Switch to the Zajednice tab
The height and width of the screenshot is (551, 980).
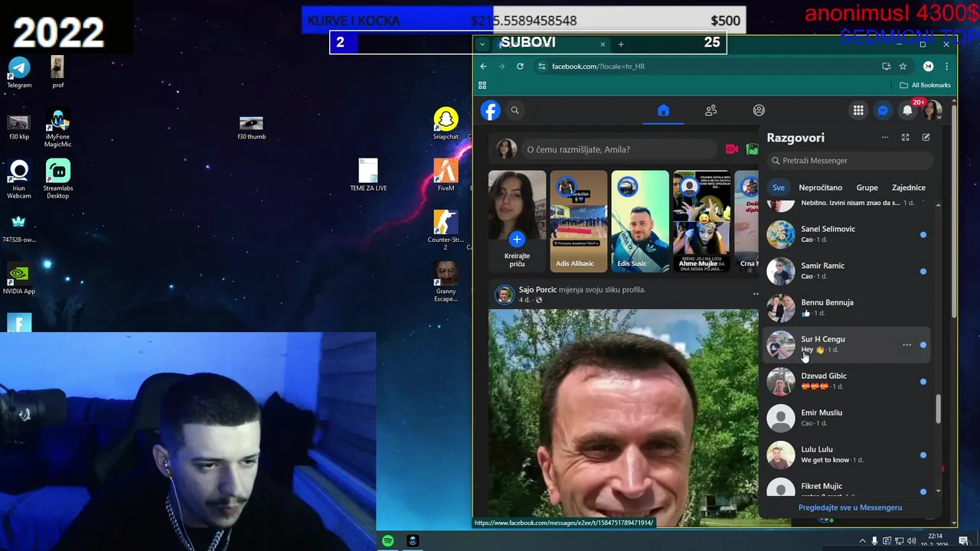pyautogui.click(x=909, y=187)
